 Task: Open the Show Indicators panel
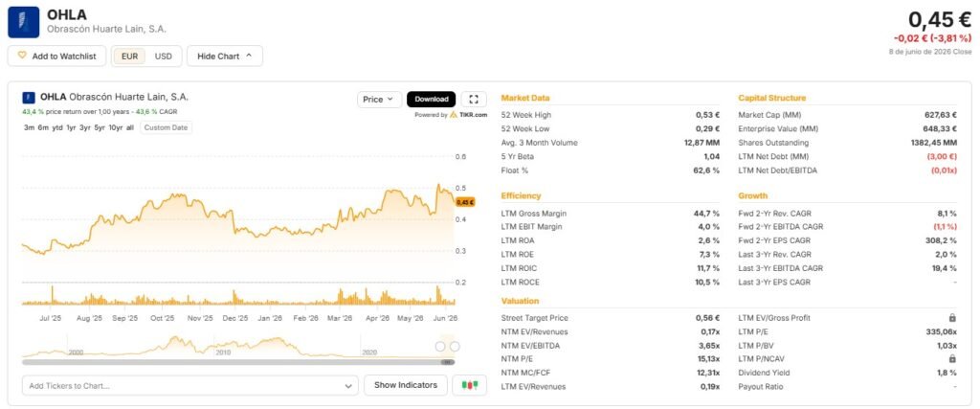[406, 385]
